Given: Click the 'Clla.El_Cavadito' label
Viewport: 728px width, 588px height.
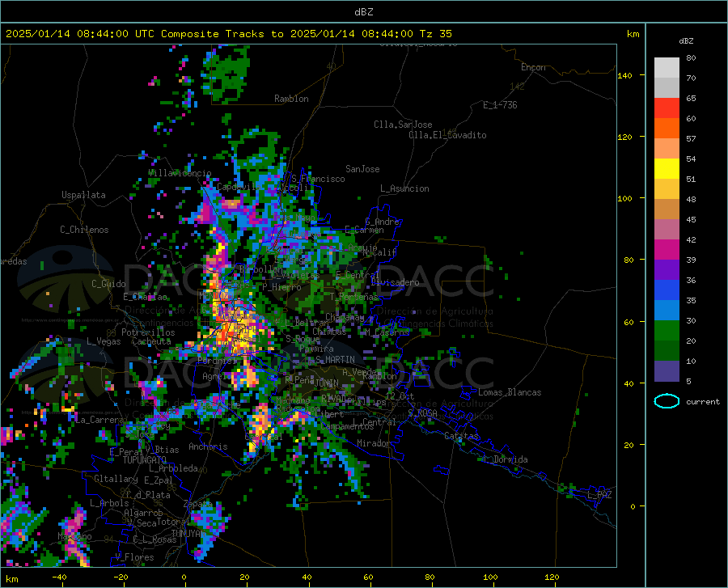Looking at the screenshot, I should coord(447,135).
